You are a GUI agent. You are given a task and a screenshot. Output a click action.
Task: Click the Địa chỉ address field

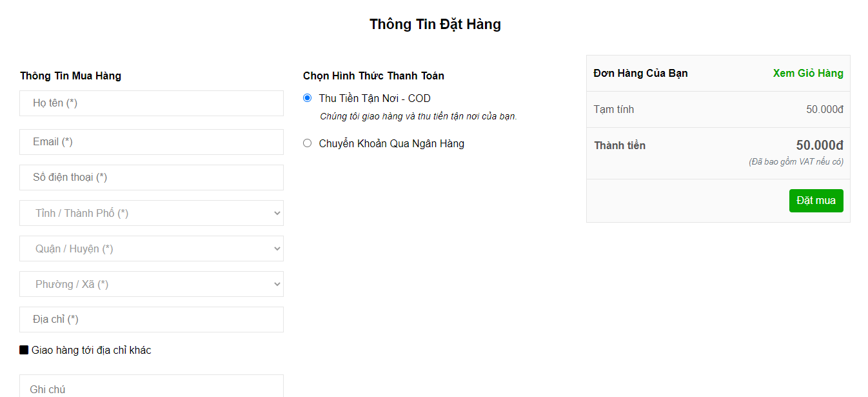[x=152, y=320]
